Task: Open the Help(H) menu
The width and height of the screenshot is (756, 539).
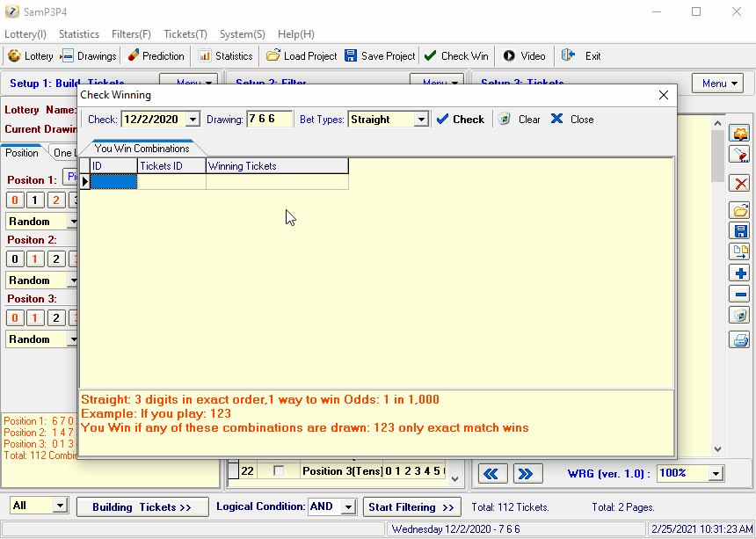Action: coord(296,34)
